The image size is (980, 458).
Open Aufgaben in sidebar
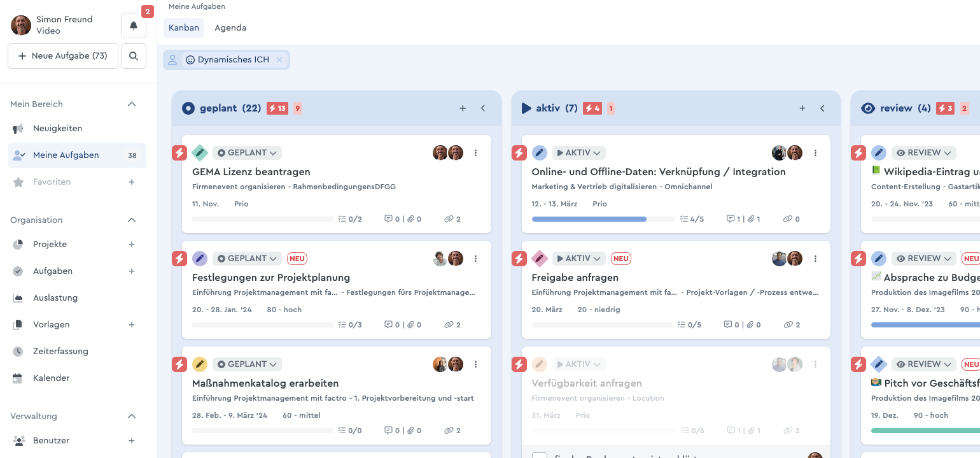53,271
